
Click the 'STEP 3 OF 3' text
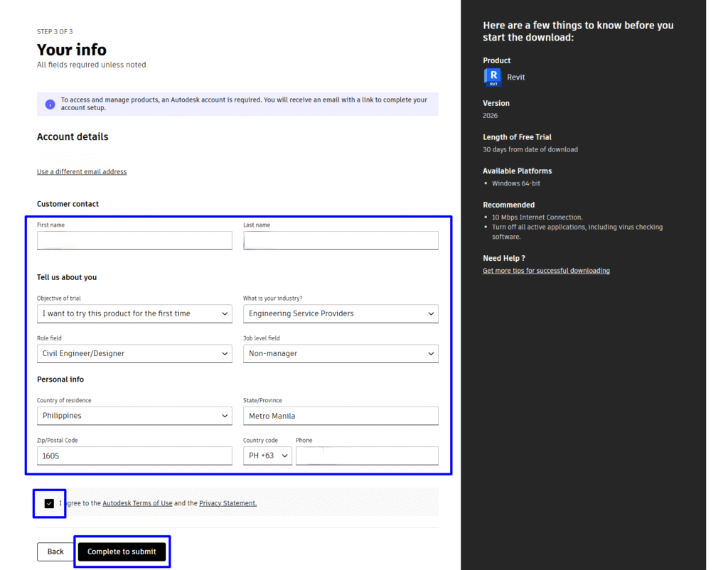55,31
